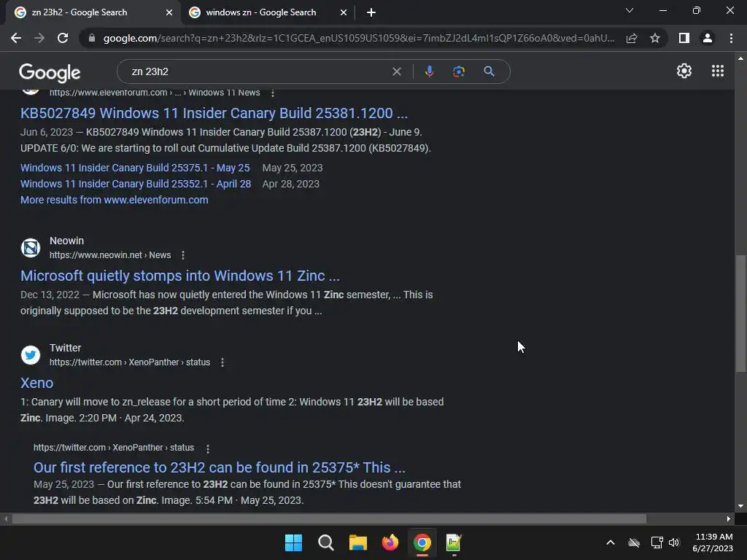
Task: Open Canary Build 25375.1 May 25 link
Action: coord(135,168)
